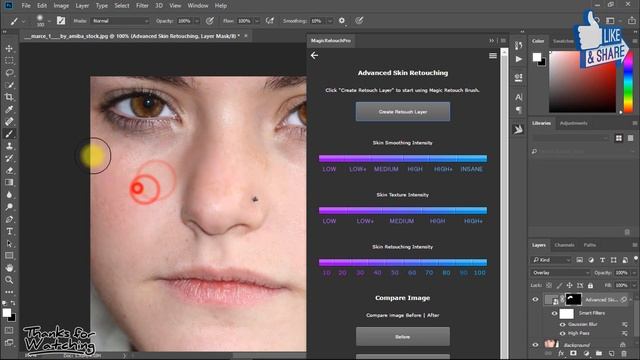
Task: Select the Eyedropper tool
Action: [x=9, y=109]
